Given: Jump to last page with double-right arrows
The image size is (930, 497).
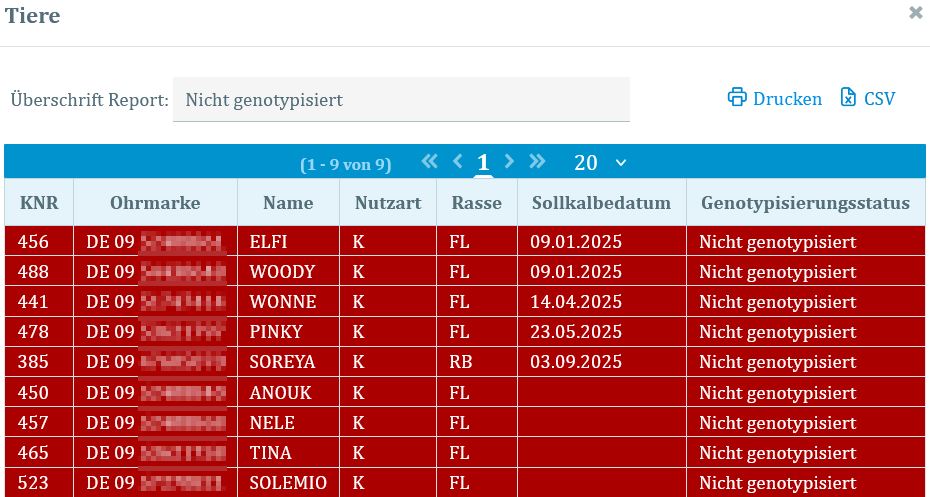Looking at the screenshot, I should 537,162.
